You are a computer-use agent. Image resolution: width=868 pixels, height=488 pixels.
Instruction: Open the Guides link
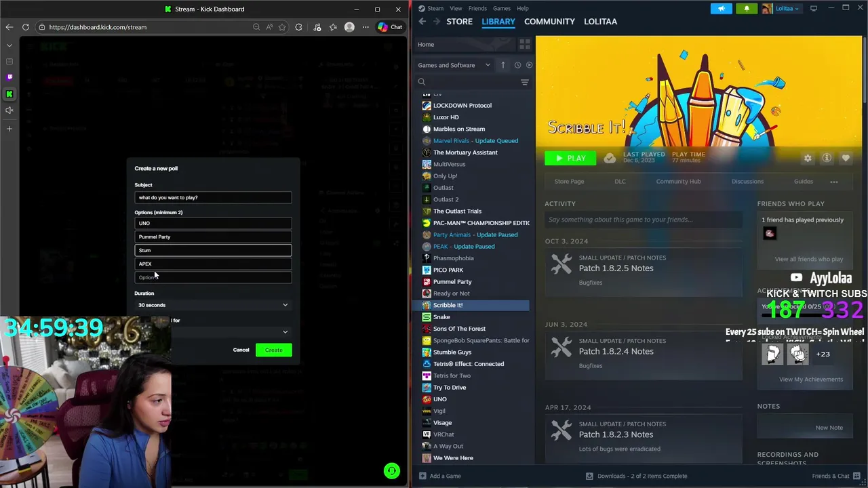803,182
